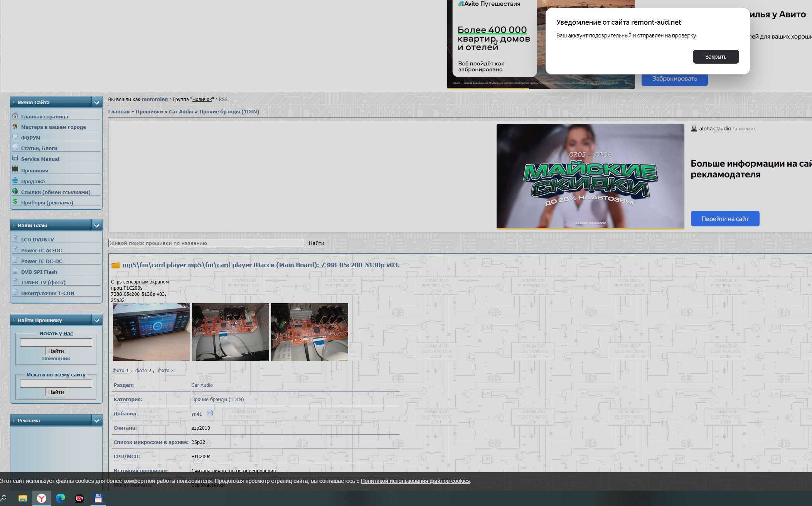Click Найти next to live firmware search
Image resolution: width=812 pixels, height=506 pixels.
point(317,243)
